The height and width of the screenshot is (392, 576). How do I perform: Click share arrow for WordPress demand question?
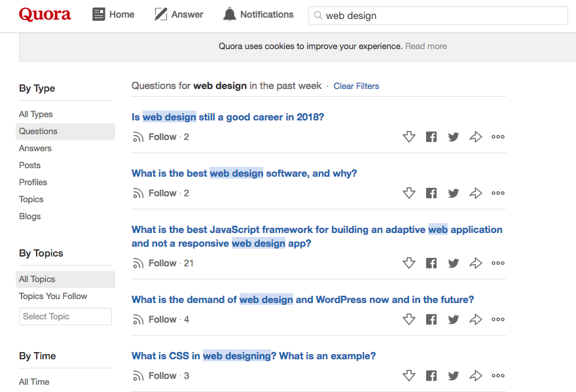[476, 319]
